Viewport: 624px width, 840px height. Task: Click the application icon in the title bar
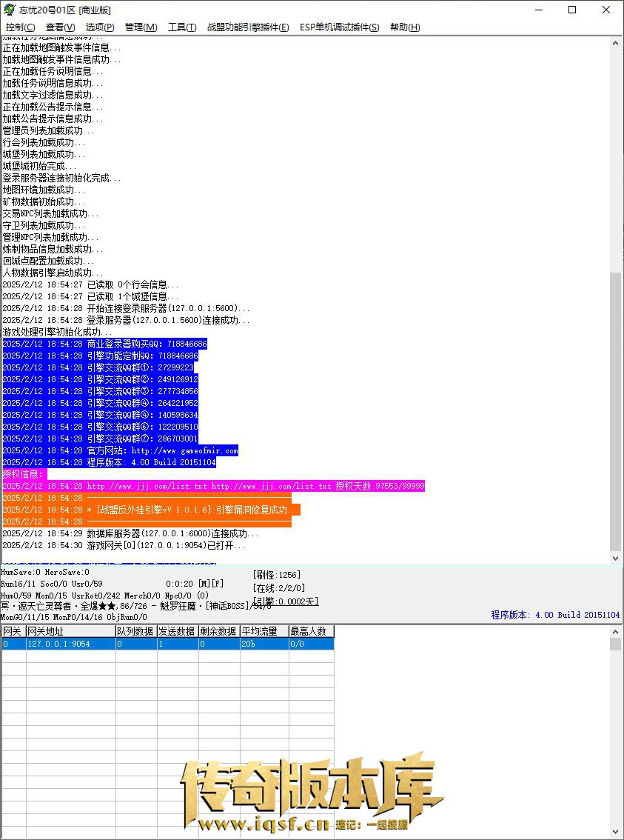[x=9, y=10]
